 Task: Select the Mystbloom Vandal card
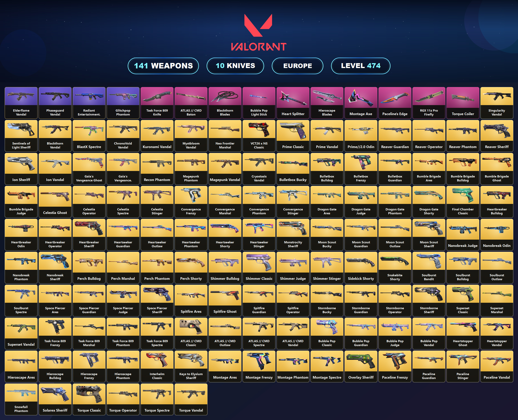point(191,136)
